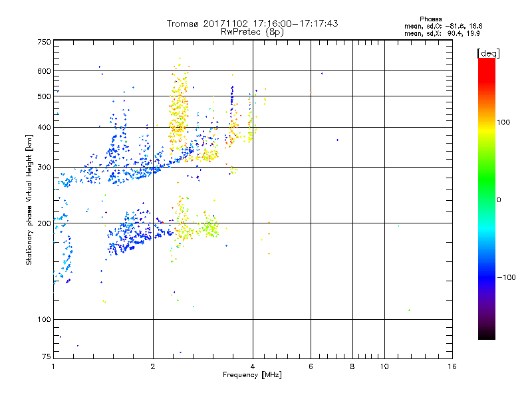The width and height of the screenshot is (532, 399).
Task: Click the x-axis tick label '1'
Action: pos(53,366)
